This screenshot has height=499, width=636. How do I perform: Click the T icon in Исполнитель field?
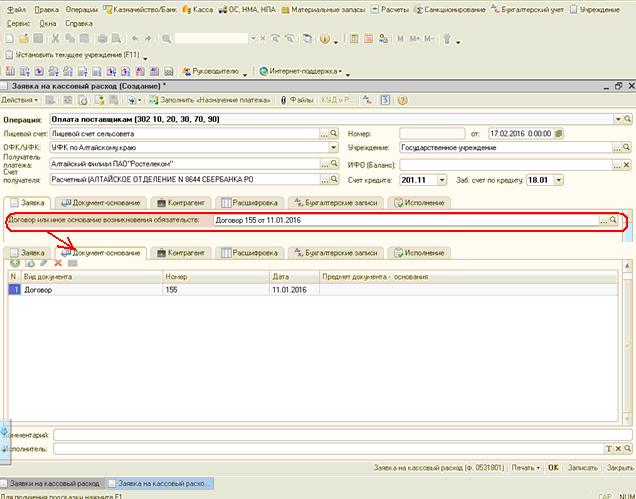point(609,449)
